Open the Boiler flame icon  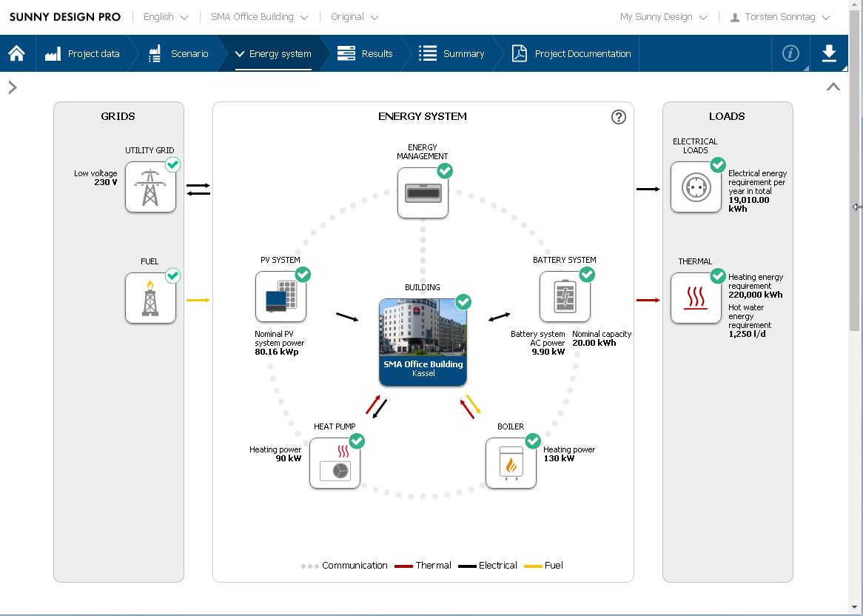coord(511,463)
